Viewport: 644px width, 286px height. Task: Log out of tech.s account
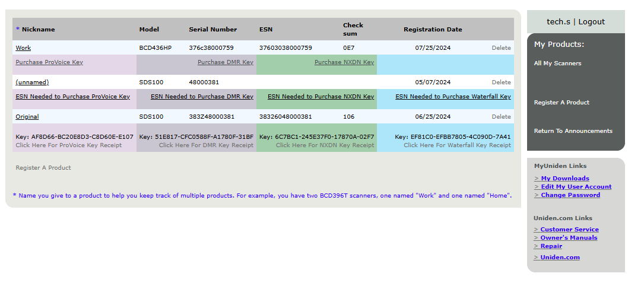tap(591, 22)
